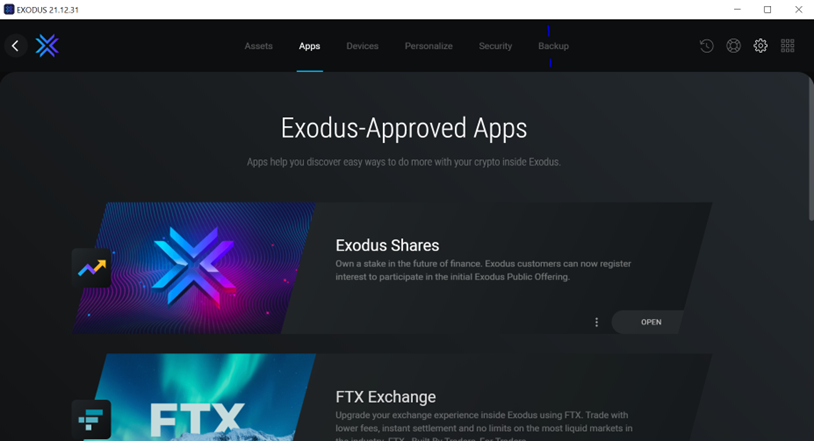The width and height of the screenshot is (814, 441).
Task: Click the Exodus X logo in header
Action: click(x=47, y=46)
